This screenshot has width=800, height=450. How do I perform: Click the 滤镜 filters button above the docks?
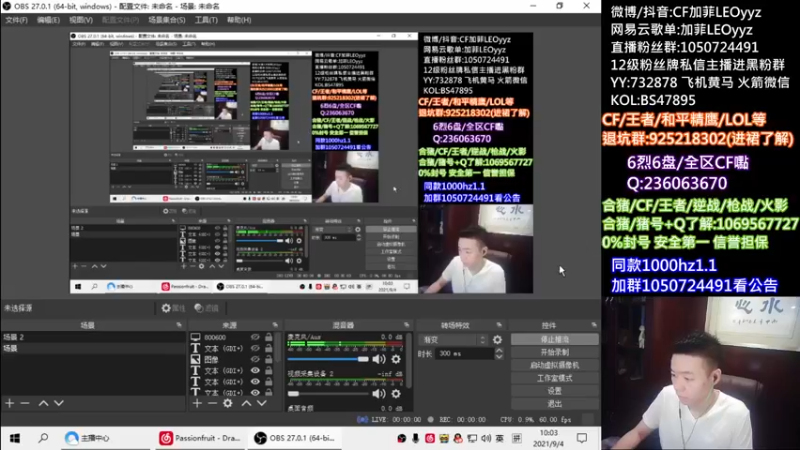pos(207,308)
